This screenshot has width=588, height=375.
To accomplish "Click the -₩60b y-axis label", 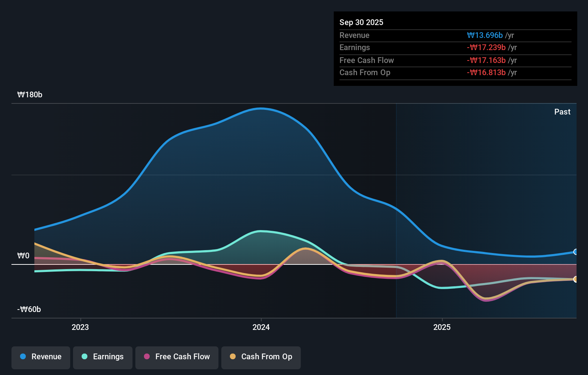I will point(29,309).
